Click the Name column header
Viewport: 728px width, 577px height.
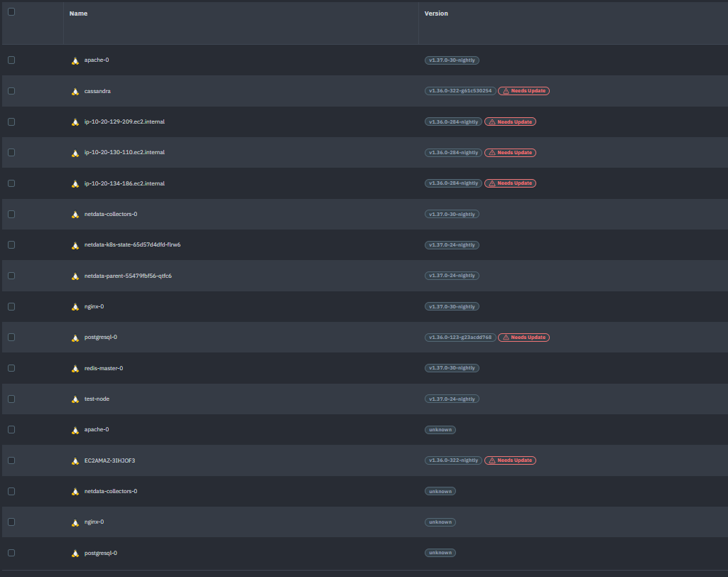78,13
